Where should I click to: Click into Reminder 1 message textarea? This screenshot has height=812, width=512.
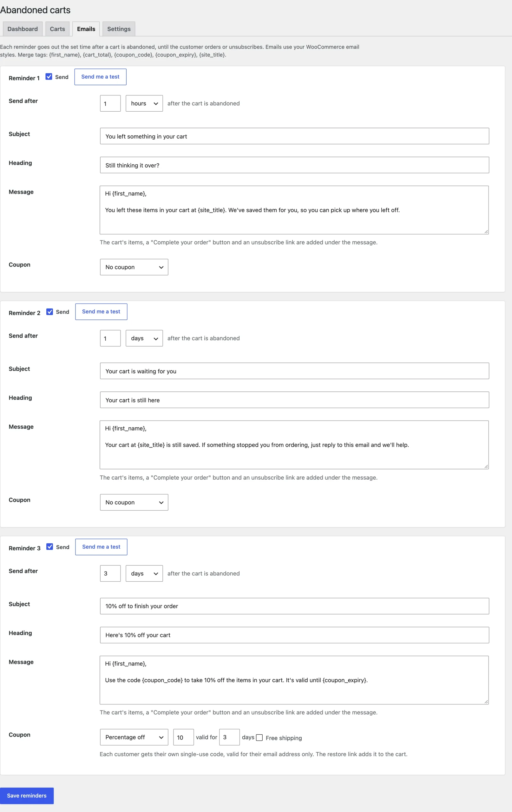click(294, 210)
